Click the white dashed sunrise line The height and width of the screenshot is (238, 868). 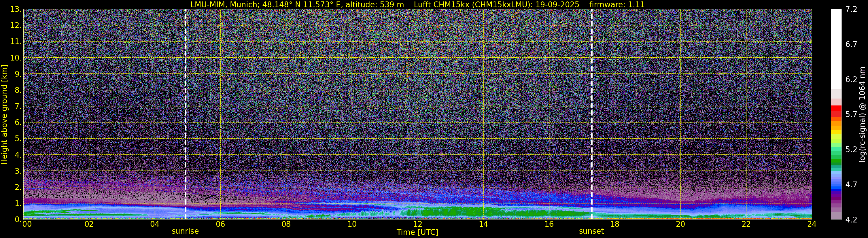(x=186, y=114)
